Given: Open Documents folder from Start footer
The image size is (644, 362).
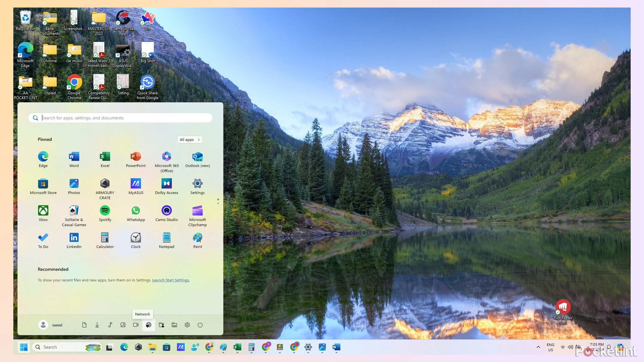Looking at the screenshot, I should 84,325.
